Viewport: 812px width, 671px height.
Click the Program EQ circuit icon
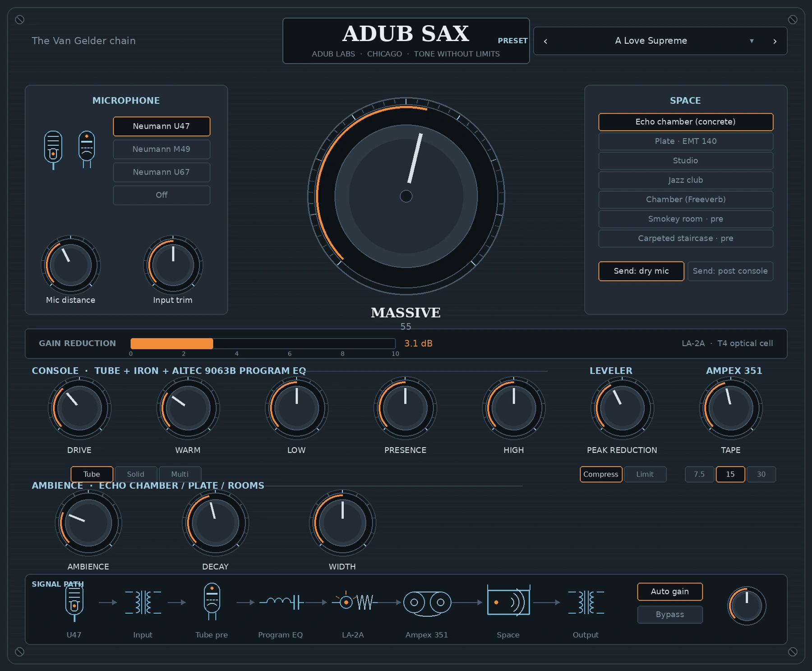(281, 602)
